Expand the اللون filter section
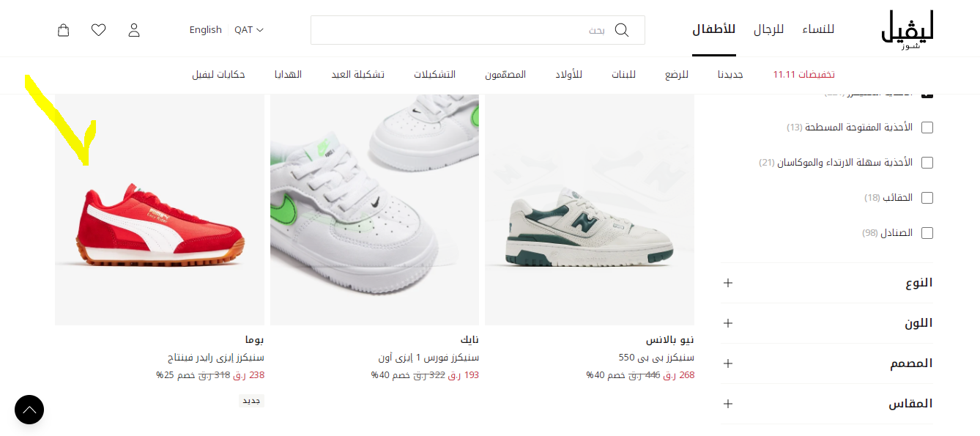Viewport: 980px width, 436px height. (826, 323)
